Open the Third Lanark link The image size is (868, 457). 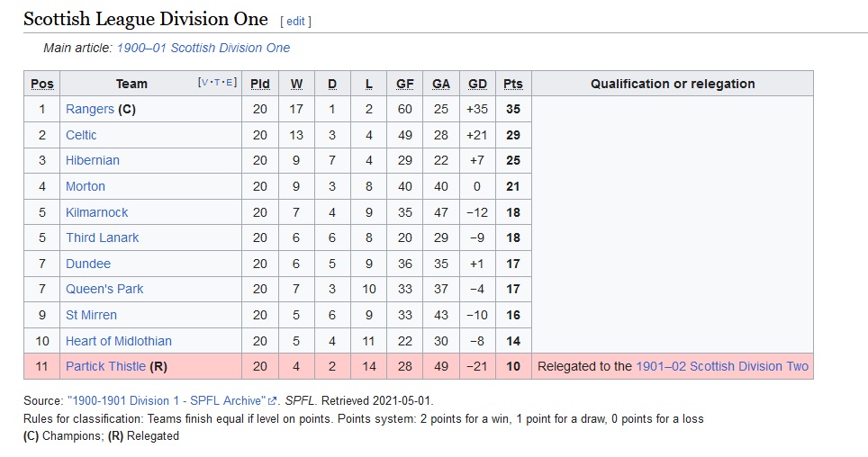point(103,237)
